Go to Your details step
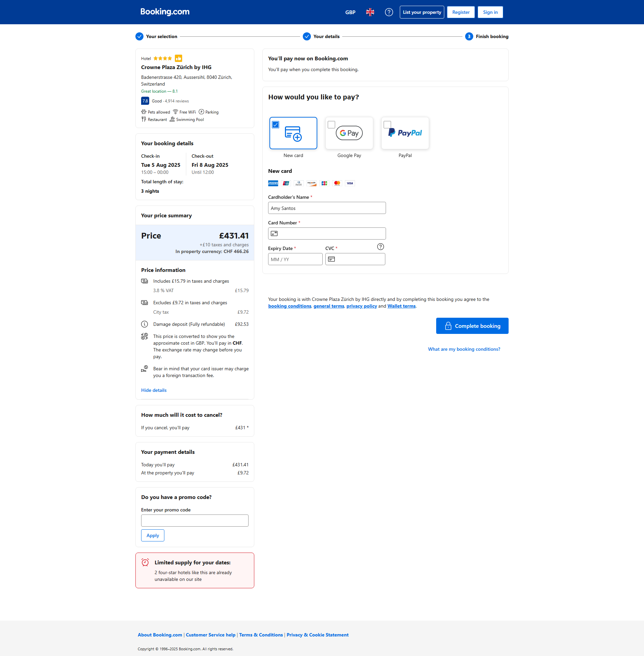 pyautogui.click(x=321, y=36)
